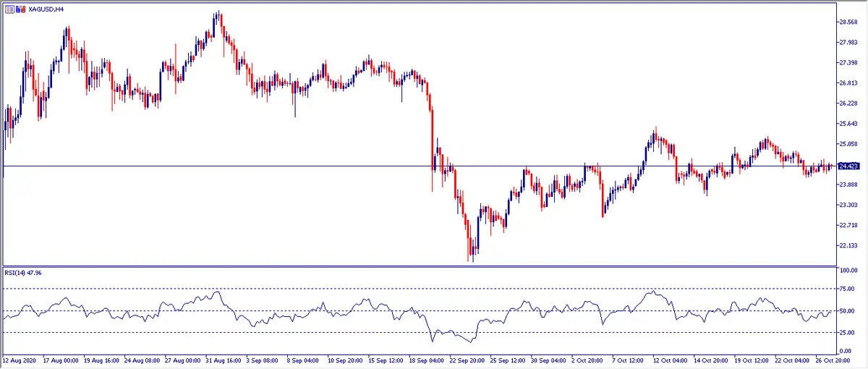Click 27.398 on the price axis

(848, 62)
